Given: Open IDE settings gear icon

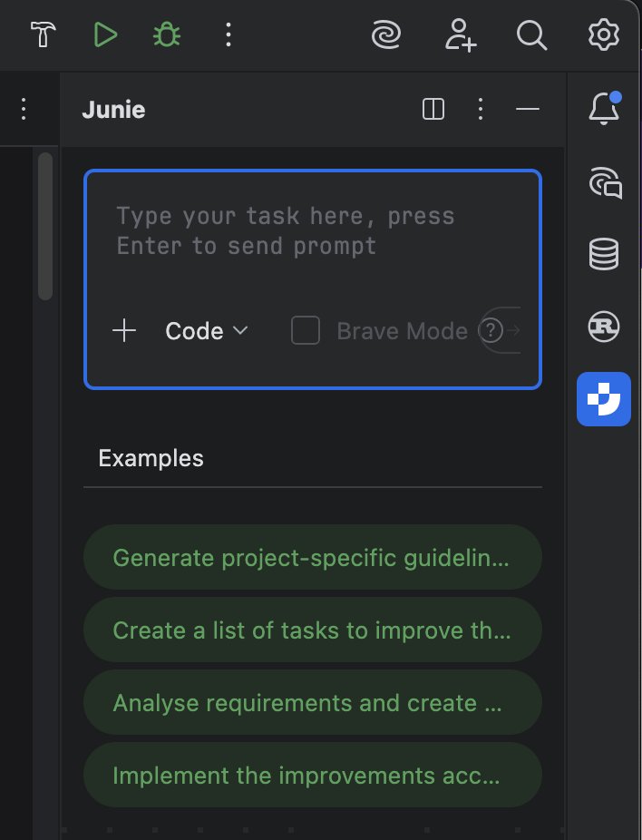Looking at the screenshot, I should coord(603,34).
